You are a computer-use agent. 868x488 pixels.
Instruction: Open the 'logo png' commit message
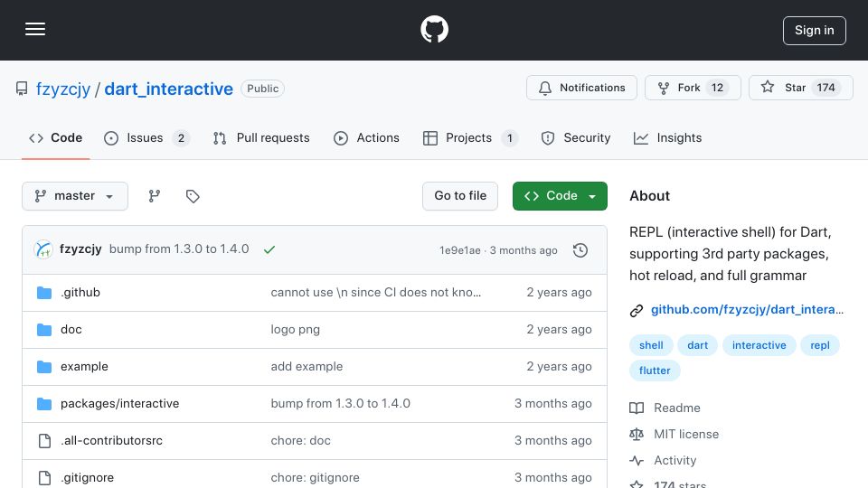pos(295,329)
